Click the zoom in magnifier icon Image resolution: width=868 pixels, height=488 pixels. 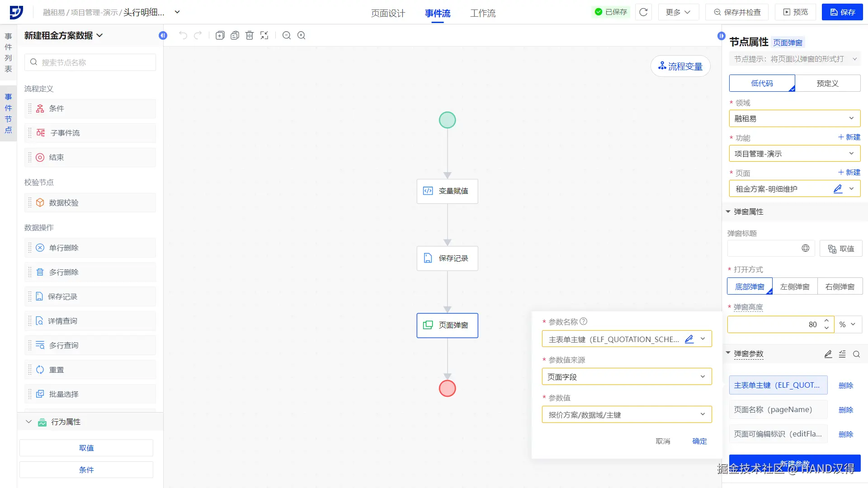coord(302,35)
